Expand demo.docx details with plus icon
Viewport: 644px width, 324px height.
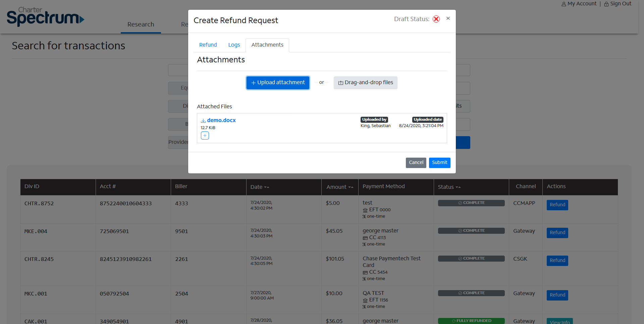(205, 136)
